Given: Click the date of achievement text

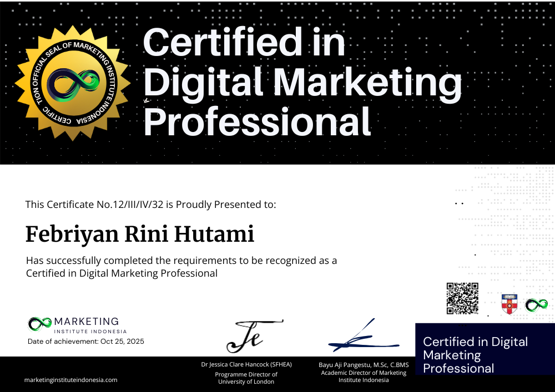Looking at the screenshot, I should point(85,342).
